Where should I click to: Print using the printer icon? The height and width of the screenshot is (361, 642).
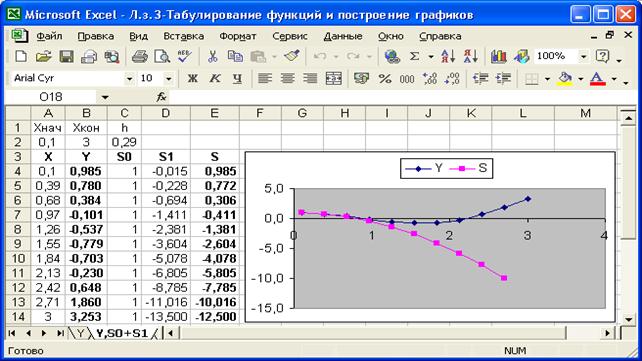coord(140,56)
